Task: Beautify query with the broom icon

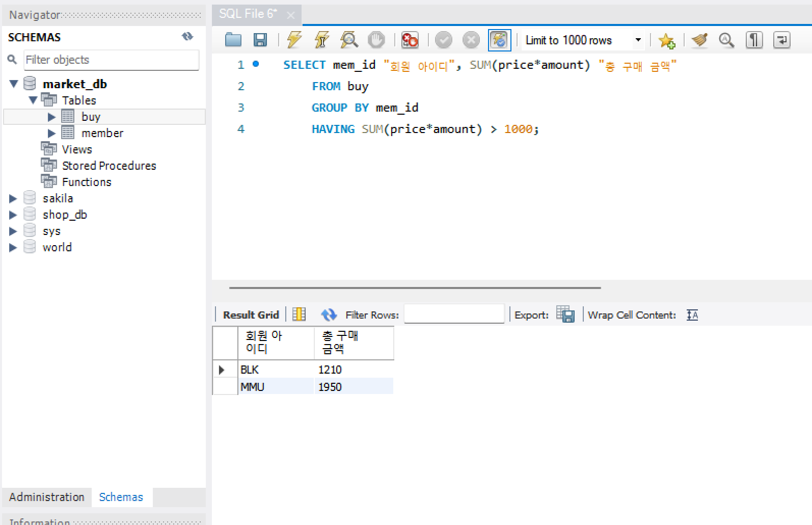Action: click(700, 40)
